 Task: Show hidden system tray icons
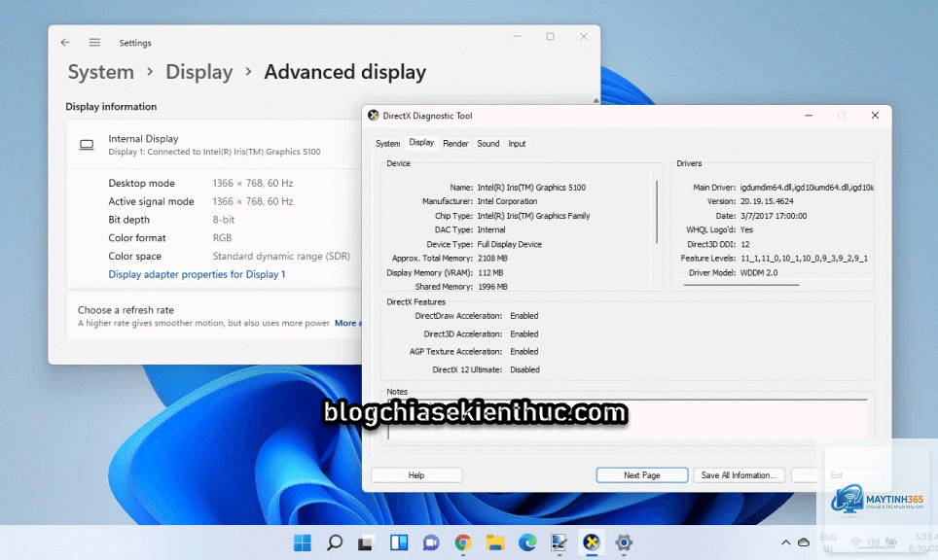(785, 542)
